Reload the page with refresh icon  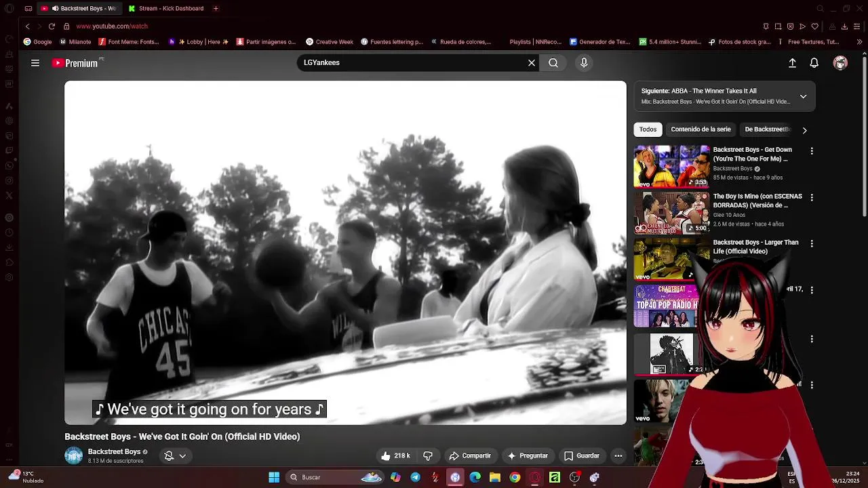point(52,26)
